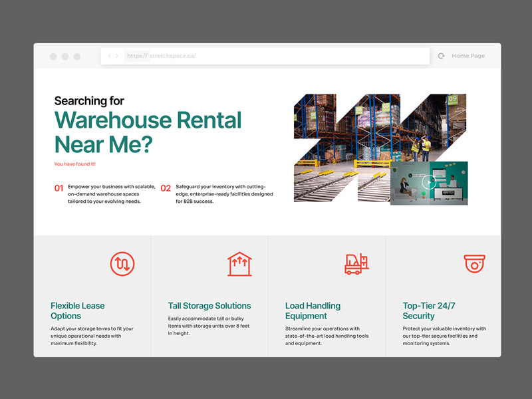The height and width of the screenshot is (399, 532).
Task: Focus the stretchspace.ca address bar
Action: 266,56
